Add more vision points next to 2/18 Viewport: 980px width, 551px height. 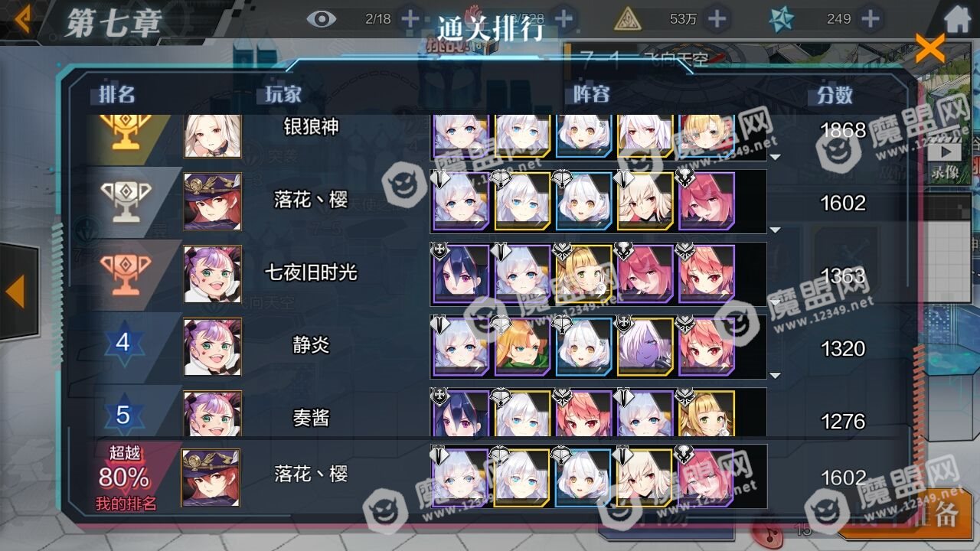point(410,18)
